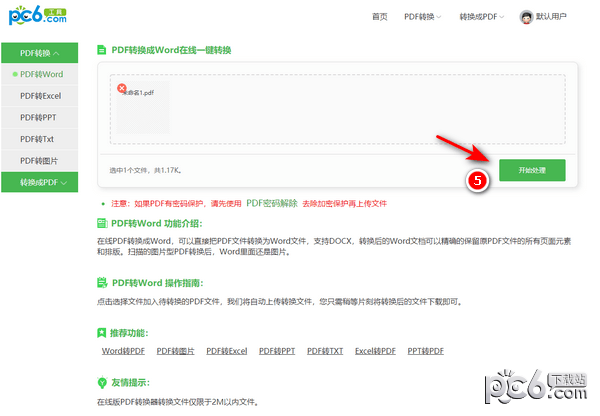The image size is (600, 416).
Task: Collapse the PDF转换 sidebar section
Action: pos(41,52)
